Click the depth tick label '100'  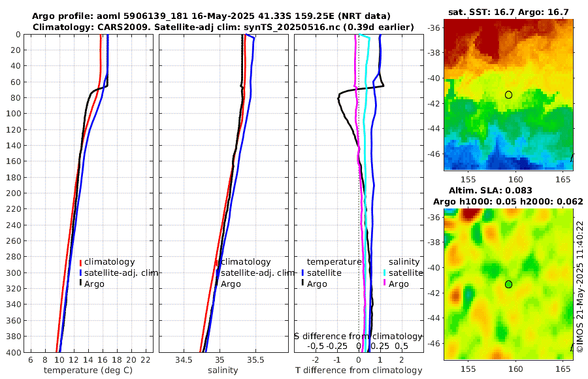click(x=14, y=113)
